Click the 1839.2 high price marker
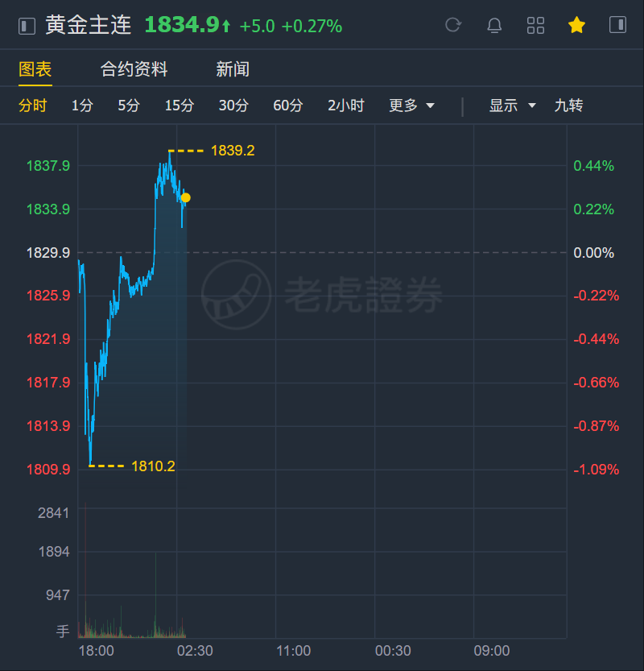This screenshot has width=644, height=671. tap(233, 151)
